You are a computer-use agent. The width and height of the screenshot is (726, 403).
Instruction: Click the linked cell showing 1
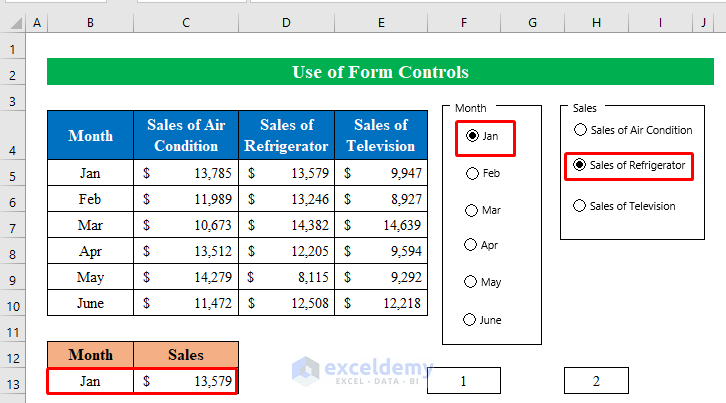click(463, 381)
